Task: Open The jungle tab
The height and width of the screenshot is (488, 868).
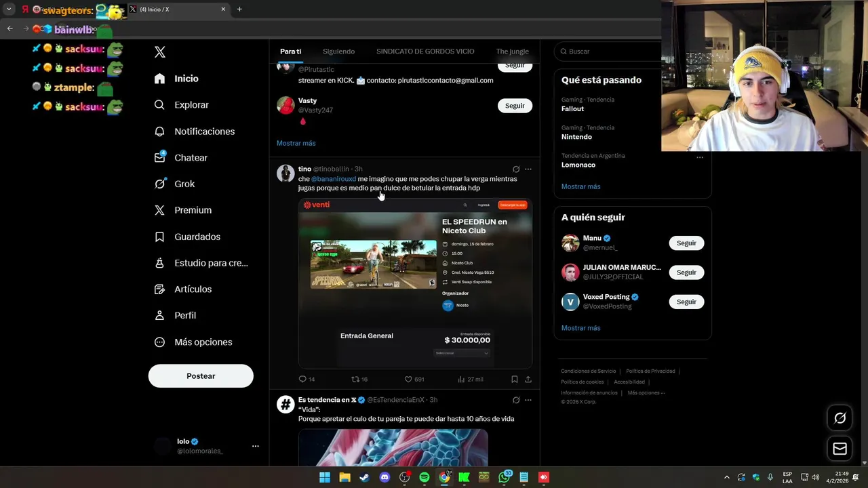Action: pyautogui.click(x=512, y=52)
